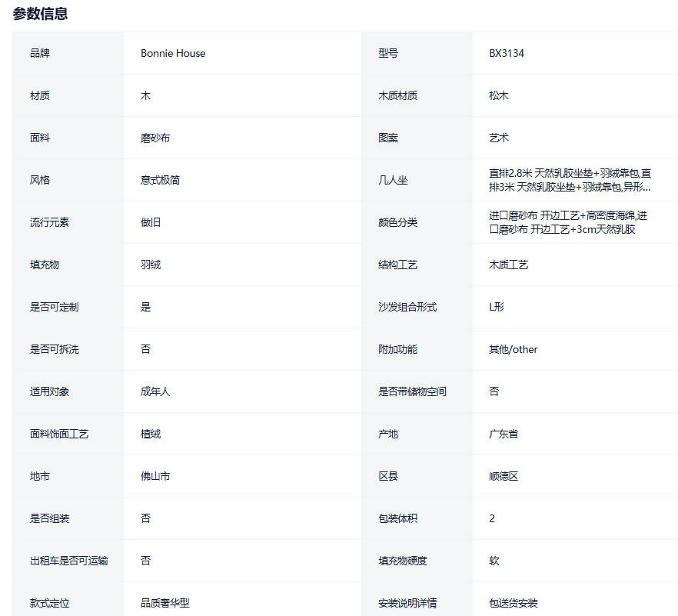The width and height of the screenshot is (678, 616).
Task: Click the 广东省 origin value
Action: [x=504, y=434]
